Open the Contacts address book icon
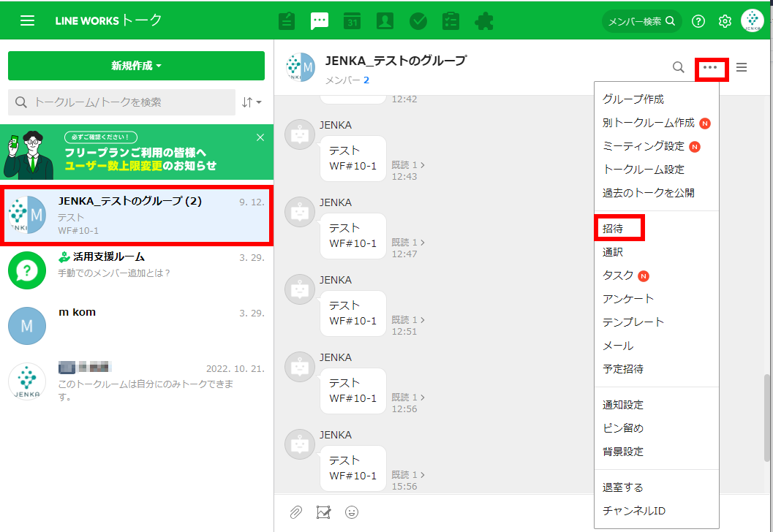Viewport: 773px width, 532px height. pyautogui.click(x=385, y=21)
